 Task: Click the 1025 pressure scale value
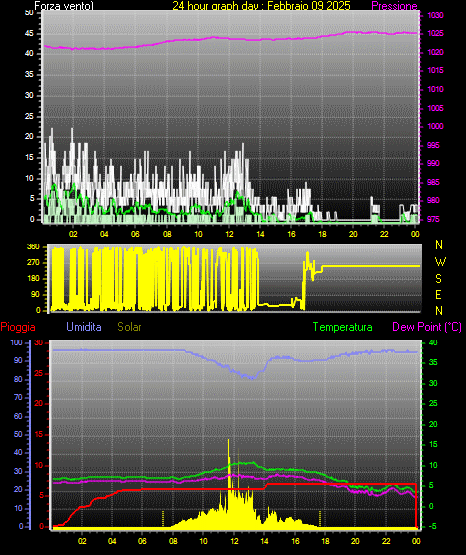(x=435, y=34)
